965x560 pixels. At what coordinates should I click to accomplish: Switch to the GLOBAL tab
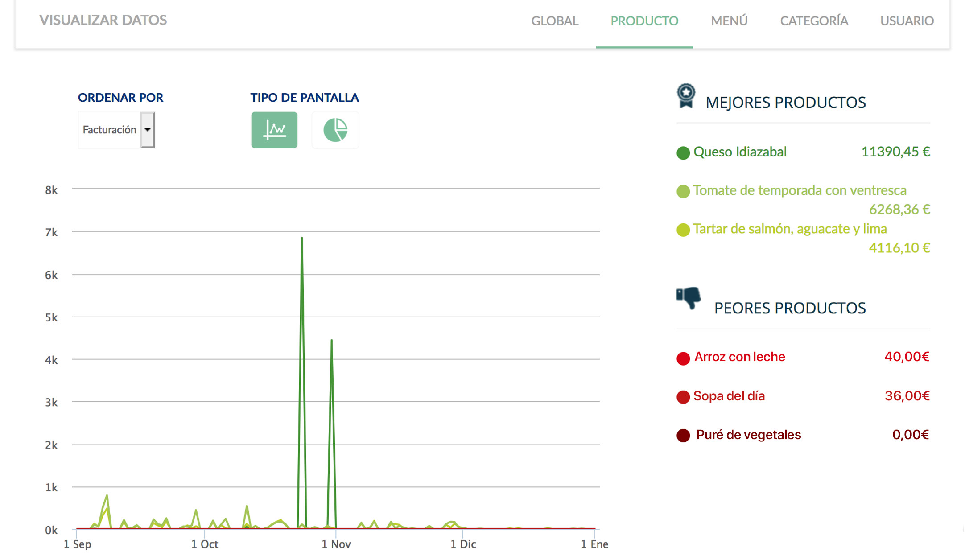555,21
